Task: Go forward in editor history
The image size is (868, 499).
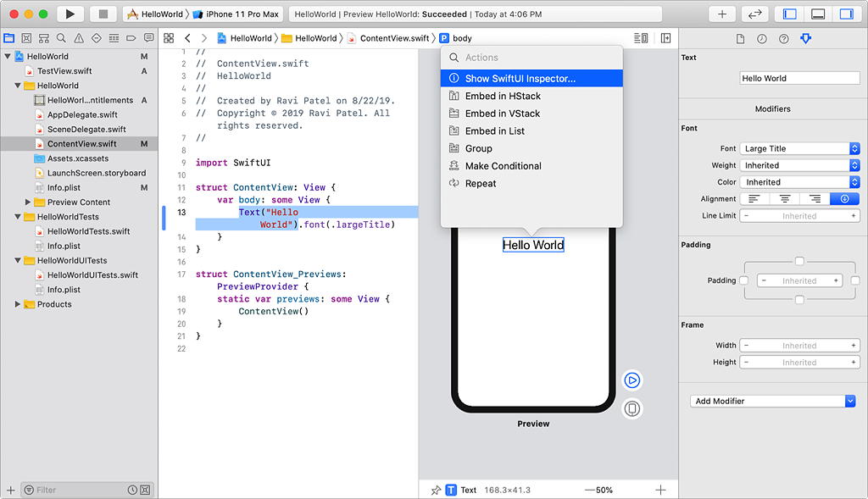Action: point(204,38)
